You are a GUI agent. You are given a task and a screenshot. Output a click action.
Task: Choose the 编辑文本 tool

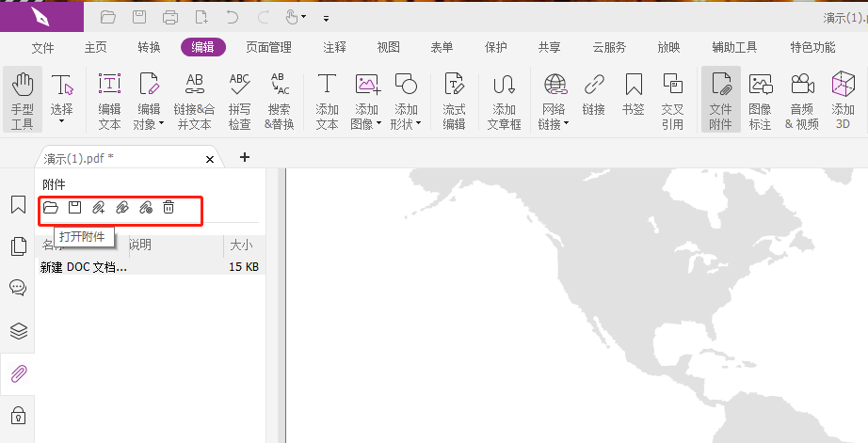coord(109,101)
